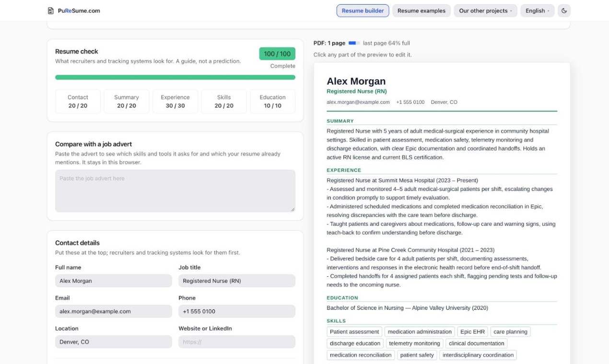This screenshot has width=609, height=364.
Task: Select the Summary 20 / 20 score card
Action: [127, 101]
